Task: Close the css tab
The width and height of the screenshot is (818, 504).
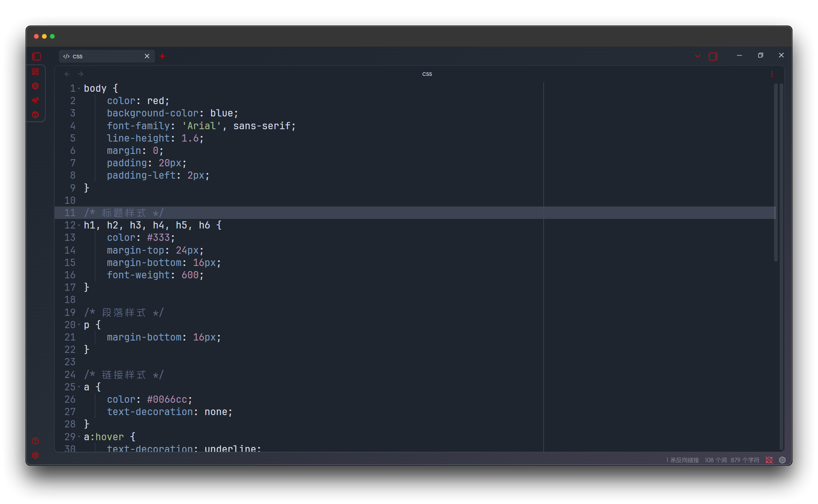Action: click(x=147, y=57)
